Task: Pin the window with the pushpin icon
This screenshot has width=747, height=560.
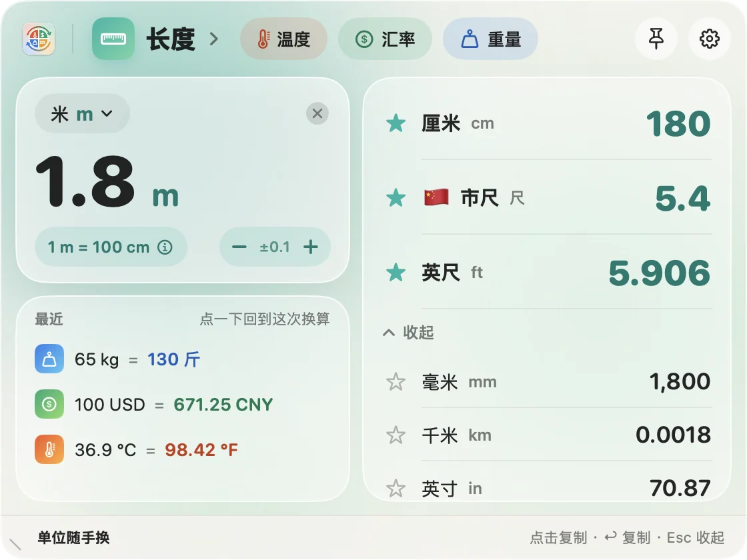Action: 656,39
